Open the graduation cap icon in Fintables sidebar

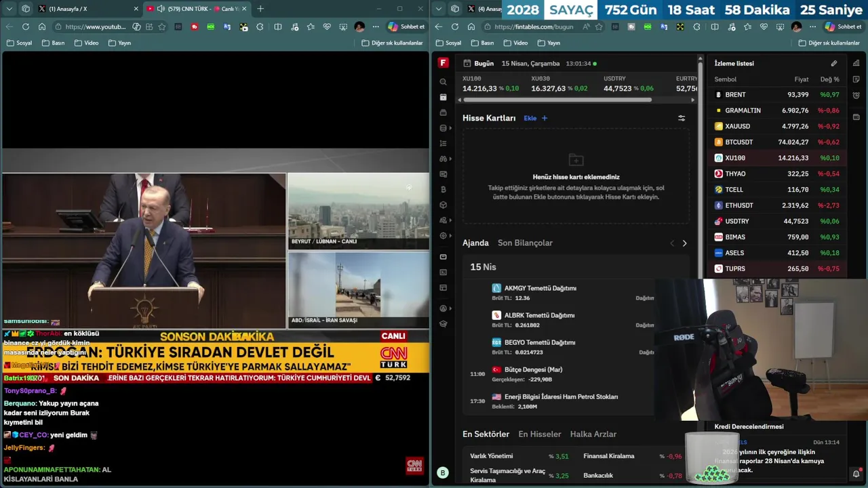tap(443, 324)
